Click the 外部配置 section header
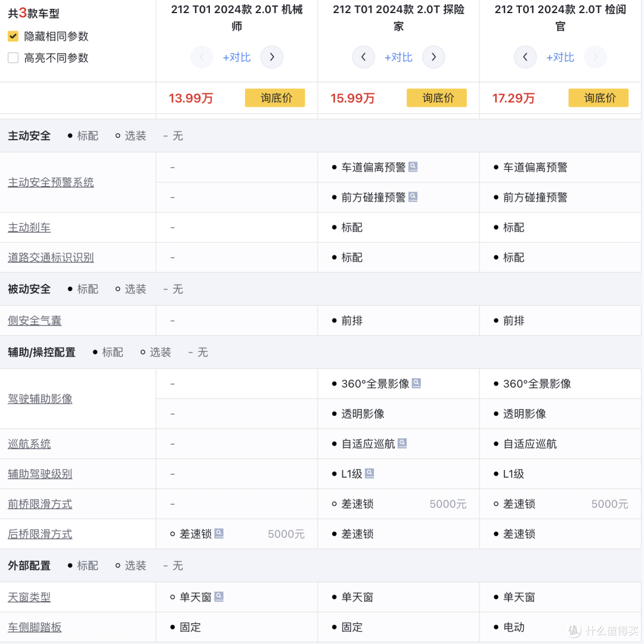Screen dimensions: 644x644 click(29, 565)
